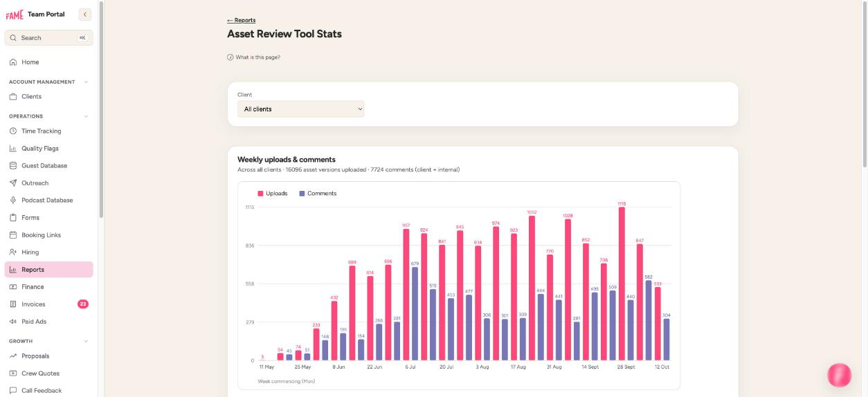
Task: Click the question mark help icon
Action: [230, 57]
